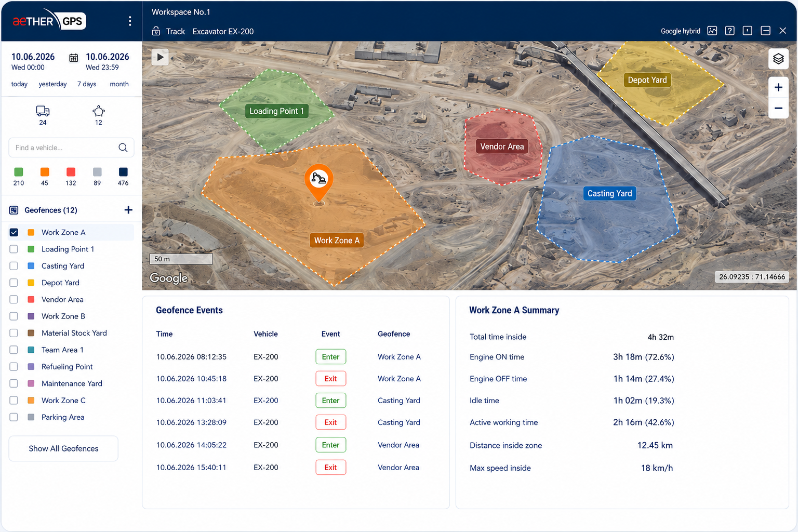Select the 7 days date range

pyautogui.click(x=87, y=84)
